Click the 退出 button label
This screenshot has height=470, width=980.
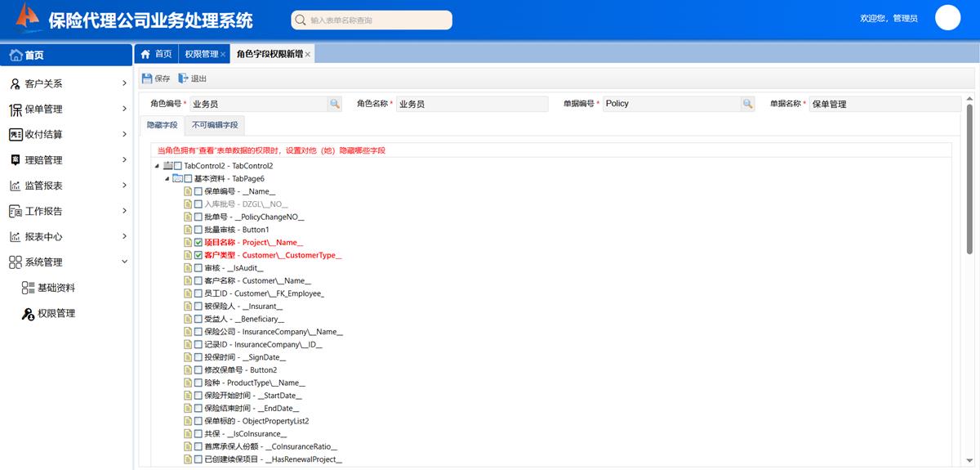coord(198,78)
